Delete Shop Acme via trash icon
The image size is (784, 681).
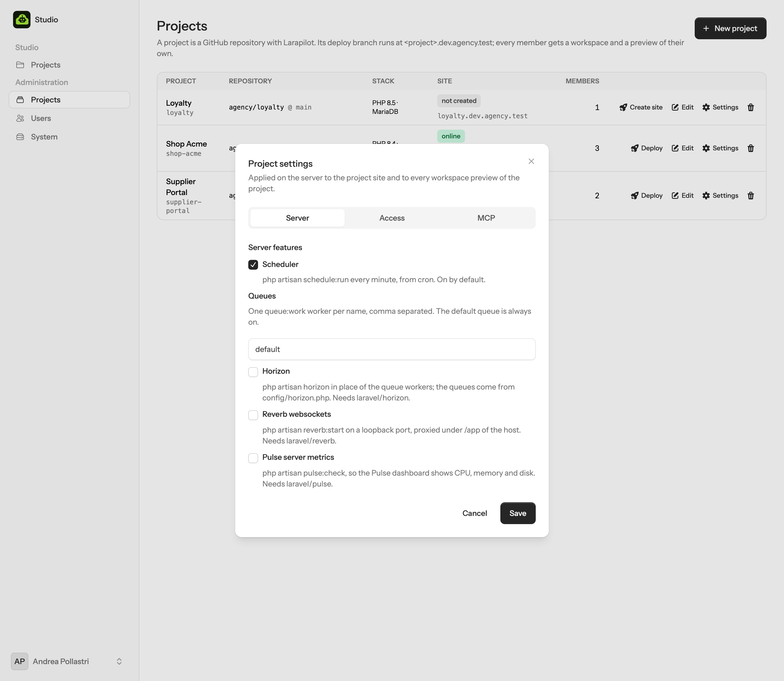(751, 148)
